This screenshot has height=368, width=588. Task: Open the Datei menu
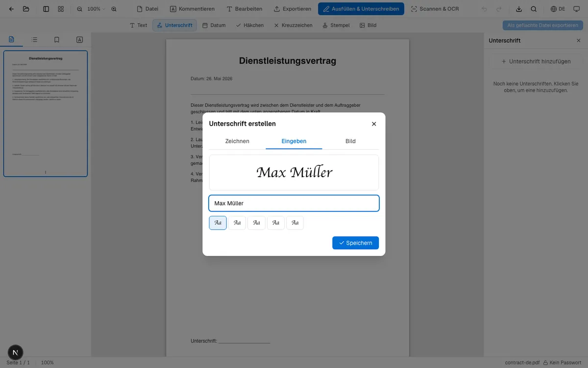coord(147,9)
